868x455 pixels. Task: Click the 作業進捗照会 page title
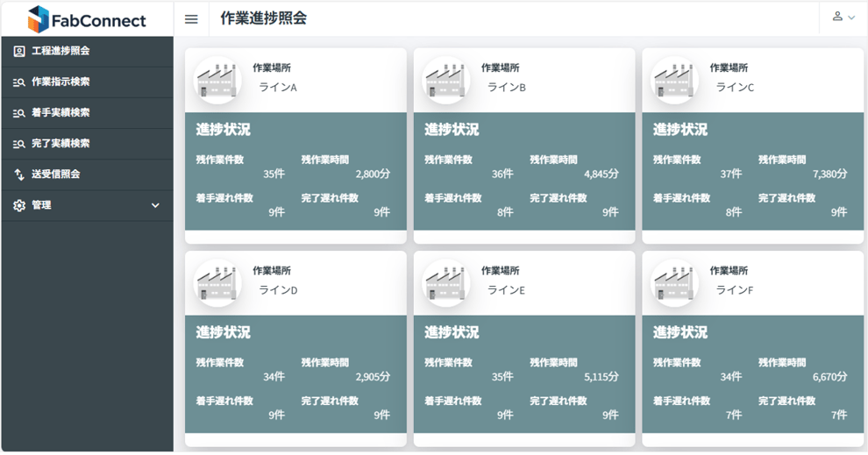(x=264, y=18)
